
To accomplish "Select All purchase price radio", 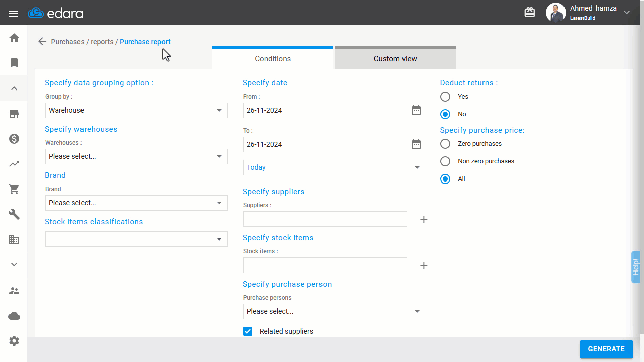I will tap(445, 178).
